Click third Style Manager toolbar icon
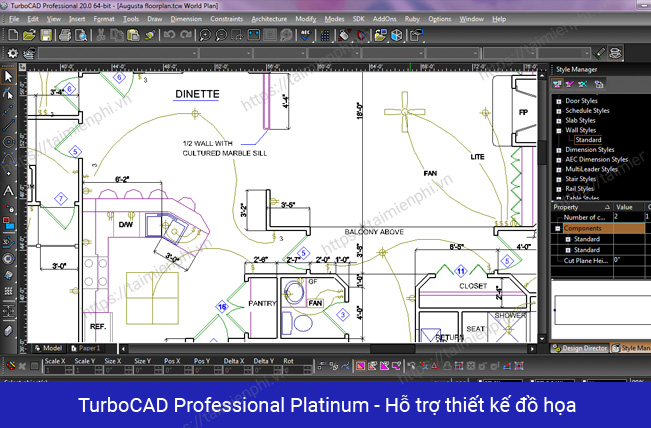 click(x=583, y=84)
